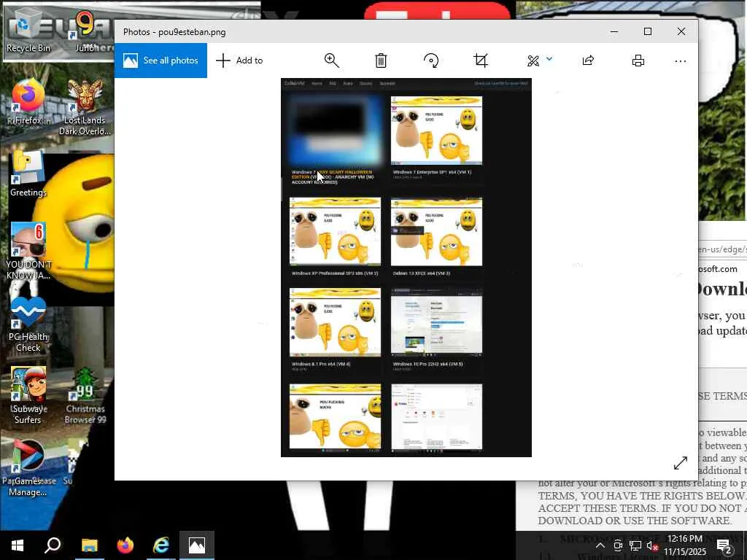
Task: Click the Debian 13 XFCE VM thumbnail
Action: pyautogui.click(x=436, y=231)
